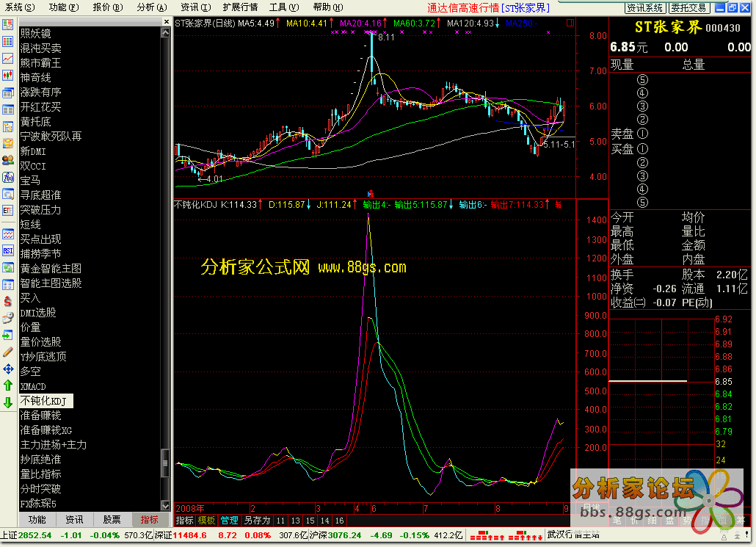Open the 资讯 menu
The height and width of the screenshot is (547, 756).
195,7
